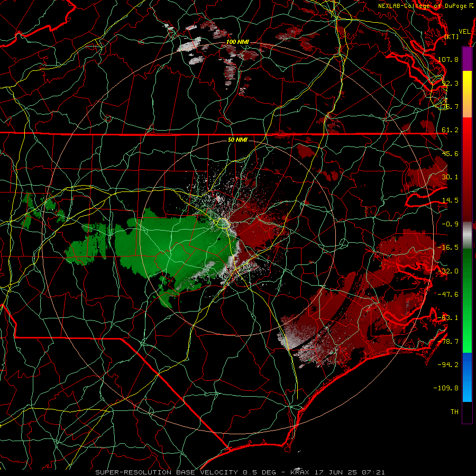The image size is (476, 476).
Task: Select the -109.8 scale value
Action: (446, 388)
